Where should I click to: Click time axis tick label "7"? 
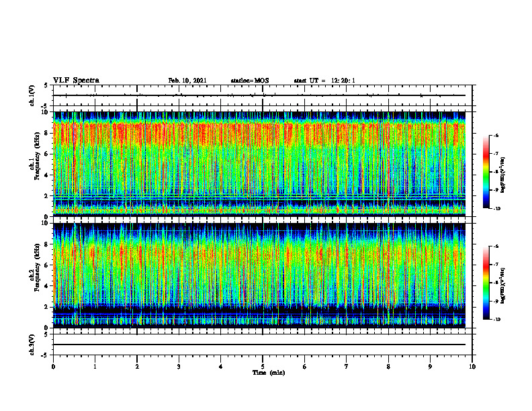click(347, 367)
